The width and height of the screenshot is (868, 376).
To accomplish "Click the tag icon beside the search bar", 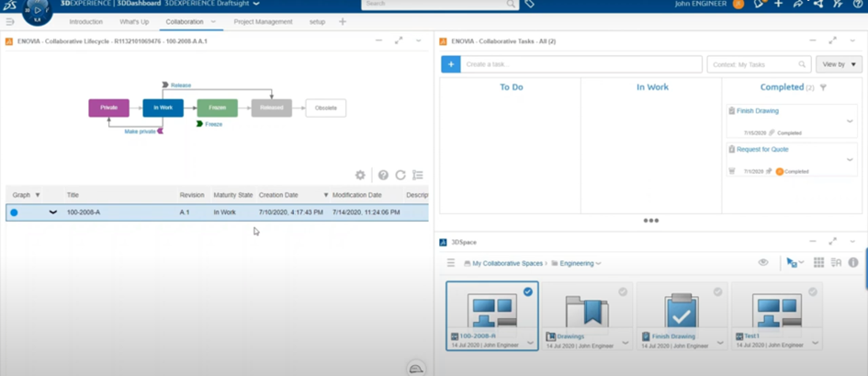I will coord(529,4).
